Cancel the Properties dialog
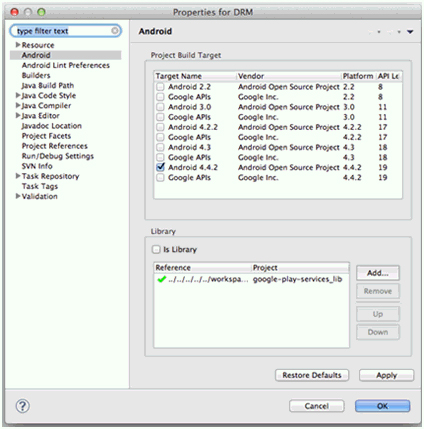The height and width of the screenshot is (429, 424). click(317, 406)
